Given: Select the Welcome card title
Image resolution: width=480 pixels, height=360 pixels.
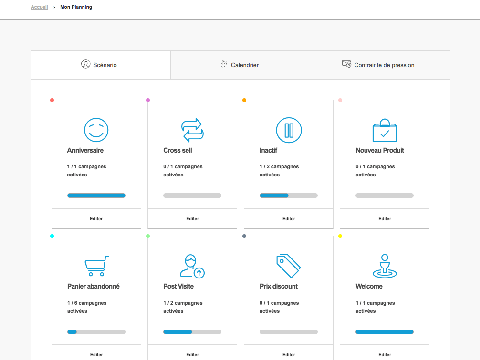Looking at the screenshot, I should click(x=369, y=287).
